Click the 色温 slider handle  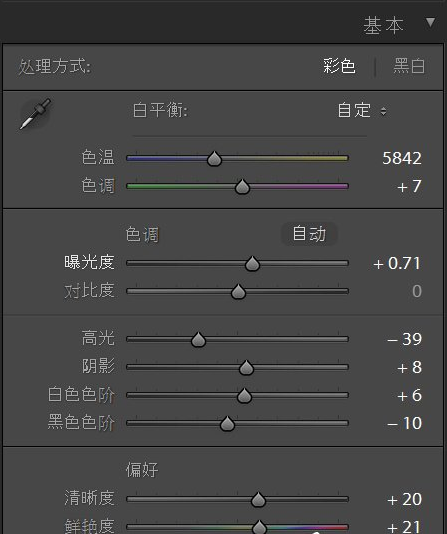pos(214,159)
